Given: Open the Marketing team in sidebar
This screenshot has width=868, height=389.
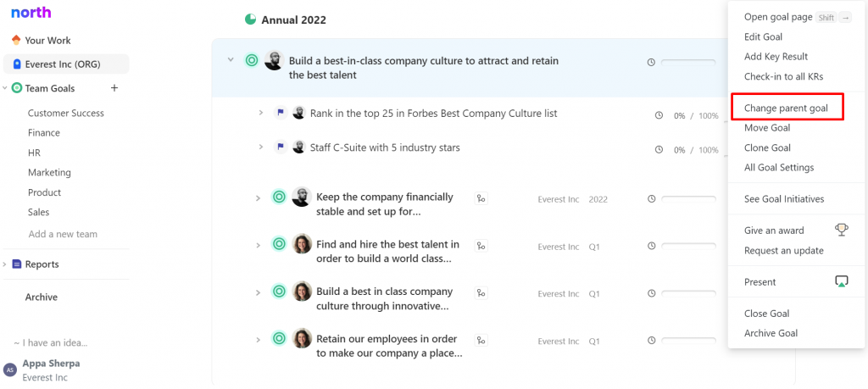Looking at the screenshot, I should (x=49, y=173).
